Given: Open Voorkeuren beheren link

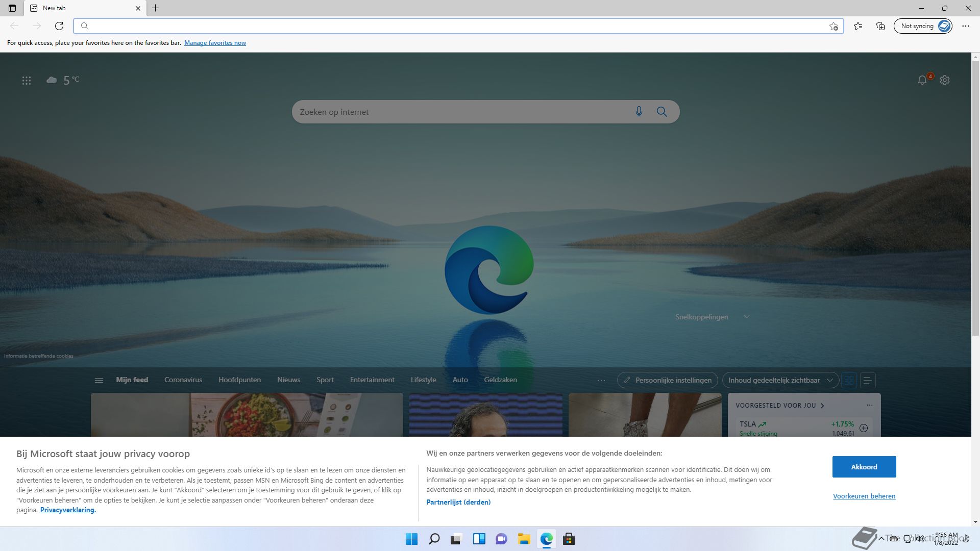Looking at the screenshot, I should 864,496.
